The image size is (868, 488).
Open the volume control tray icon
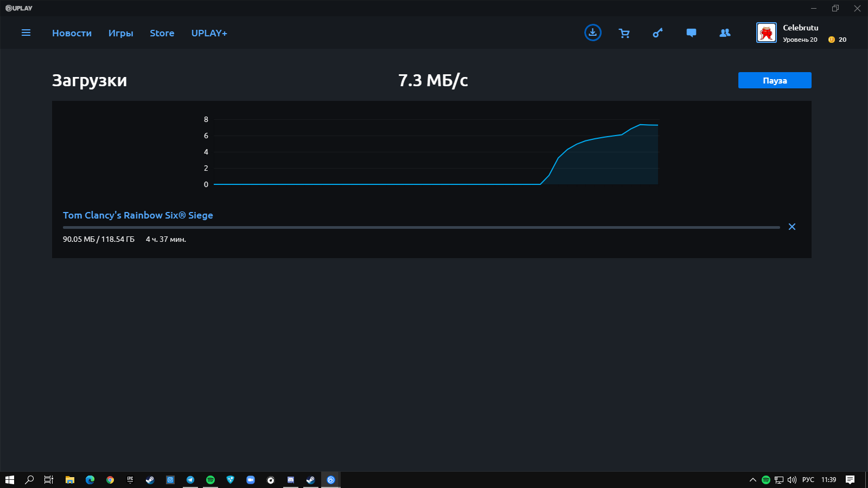[x=792, y=480]
